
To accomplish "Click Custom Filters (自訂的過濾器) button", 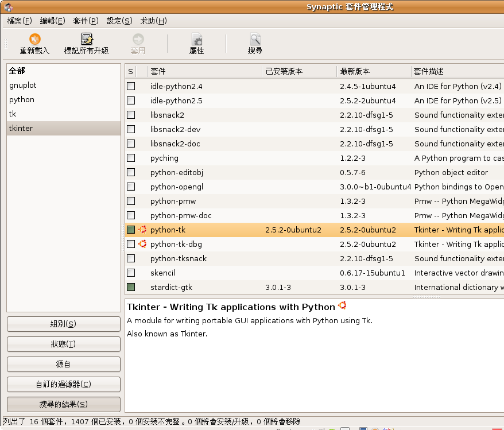I will pos(64,385).
